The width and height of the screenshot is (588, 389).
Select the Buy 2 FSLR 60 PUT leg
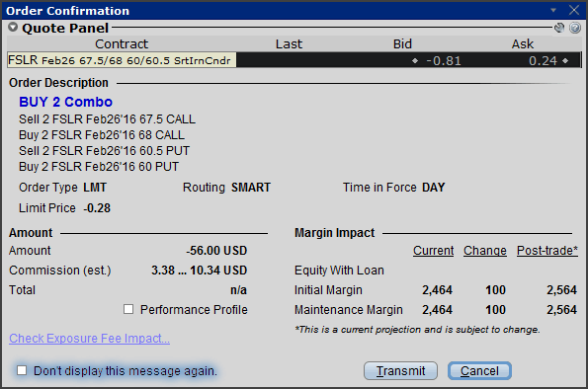99,167
